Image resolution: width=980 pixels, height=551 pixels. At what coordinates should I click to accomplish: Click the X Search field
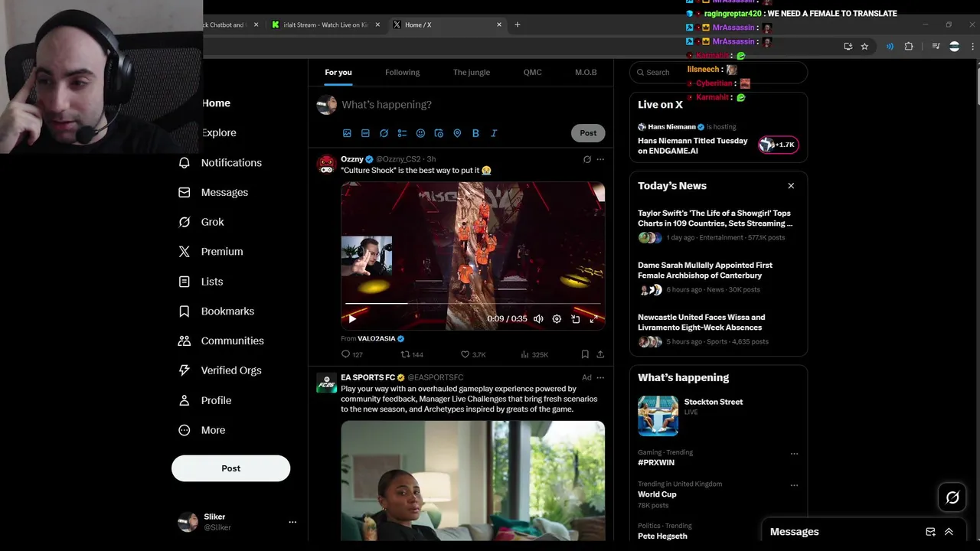click(718, 72)
